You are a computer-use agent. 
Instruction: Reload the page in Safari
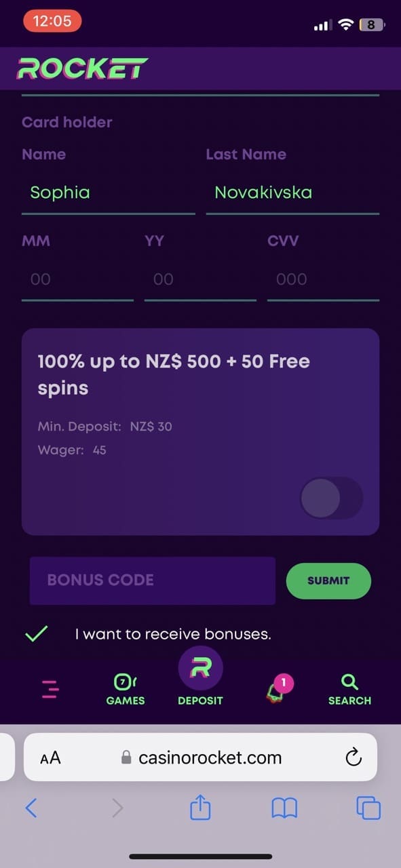[354, 757]
